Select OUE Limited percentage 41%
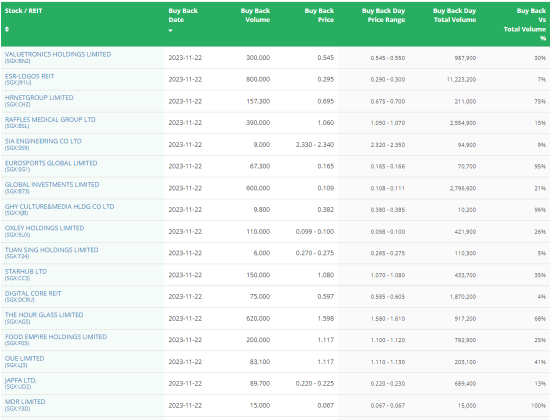 [540, 362]
